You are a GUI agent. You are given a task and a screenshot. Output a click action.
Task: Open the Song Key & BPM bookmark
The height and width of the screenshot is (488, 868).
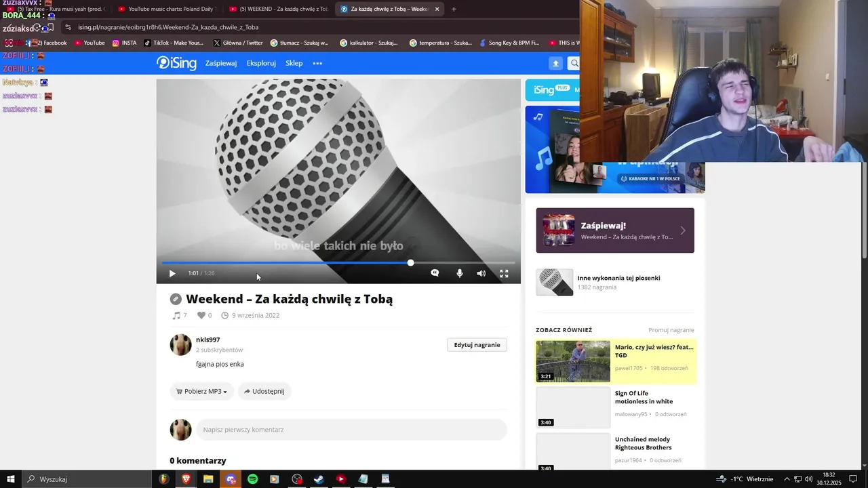pyautogui.click(x=509, y=43)
